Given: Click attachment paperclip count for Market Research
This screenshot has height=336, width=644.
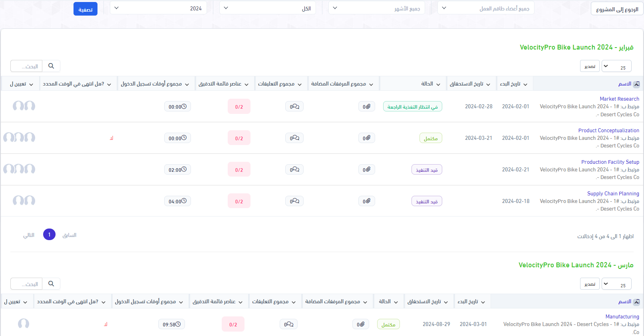Looking at the screenshot, I should pos(366,107).
